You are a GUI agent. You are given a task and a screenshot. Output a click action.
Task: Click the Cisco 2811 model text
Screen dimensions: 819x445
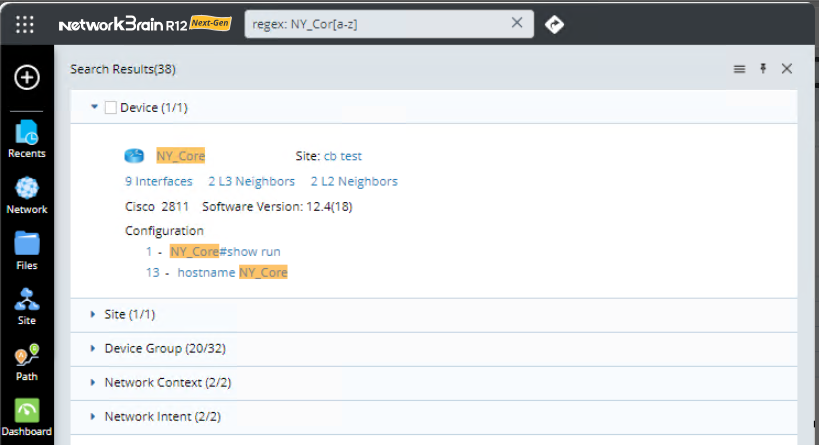click(157, 206)
